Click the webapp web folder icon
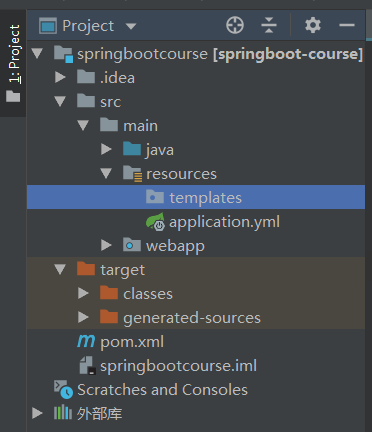 click(132, 245)
